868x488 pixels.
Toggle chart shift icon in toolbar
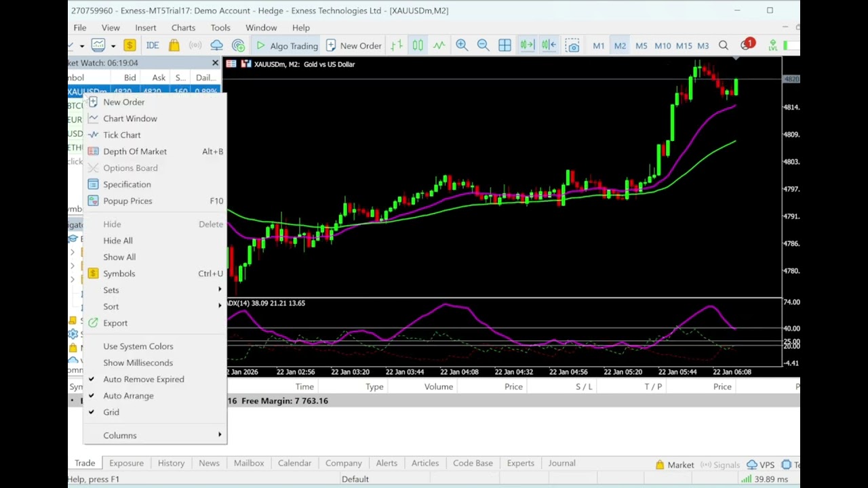click(549, 45)
